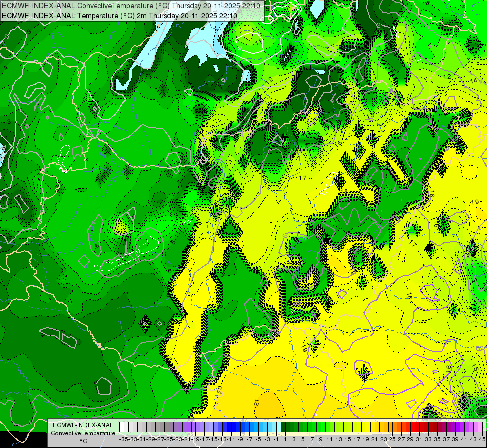
Task: Click the '-25' legend scale value
Action: click(168, 440)
